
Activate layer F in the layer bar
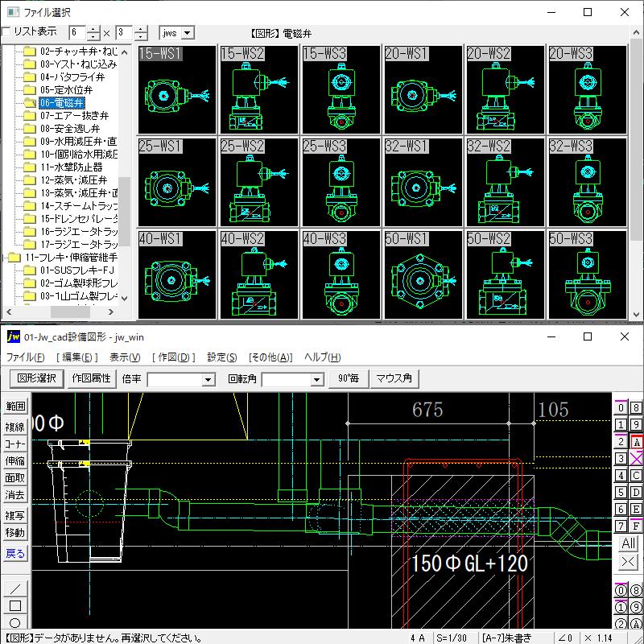pyautogui.click(x=637, y=526)
